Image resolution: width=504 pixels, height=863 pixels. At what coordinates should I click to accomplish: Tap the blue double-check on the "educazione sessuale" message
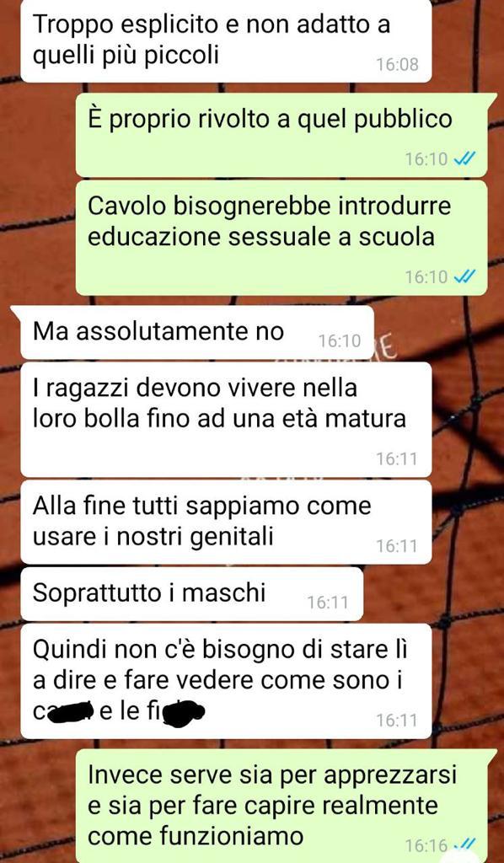[464, 277]
